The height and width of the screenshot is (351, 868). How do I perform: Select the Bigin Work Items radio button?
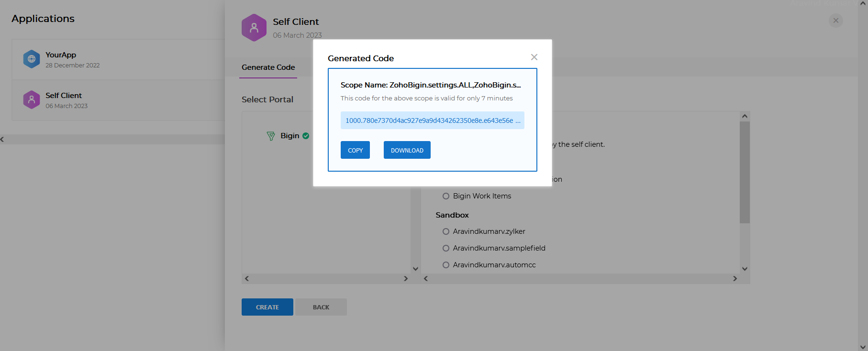(x=446, y=196)
